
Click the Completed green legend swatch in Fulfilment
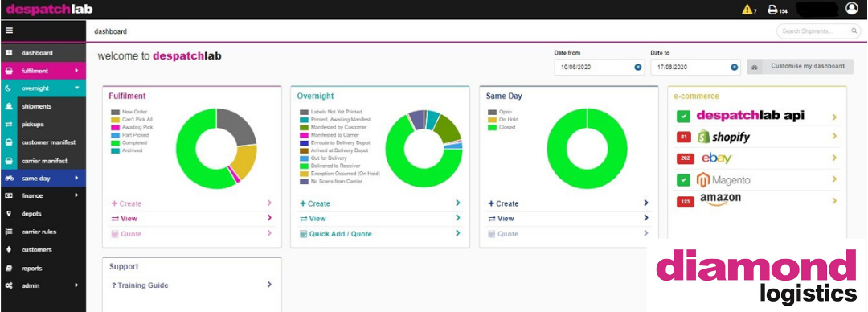tap(115, 142)
